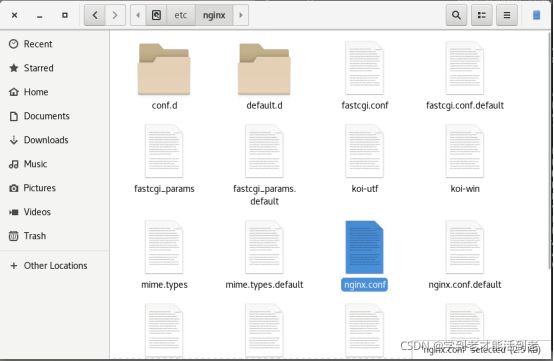Click the plus icon beside Other Locations

(13, 266)
